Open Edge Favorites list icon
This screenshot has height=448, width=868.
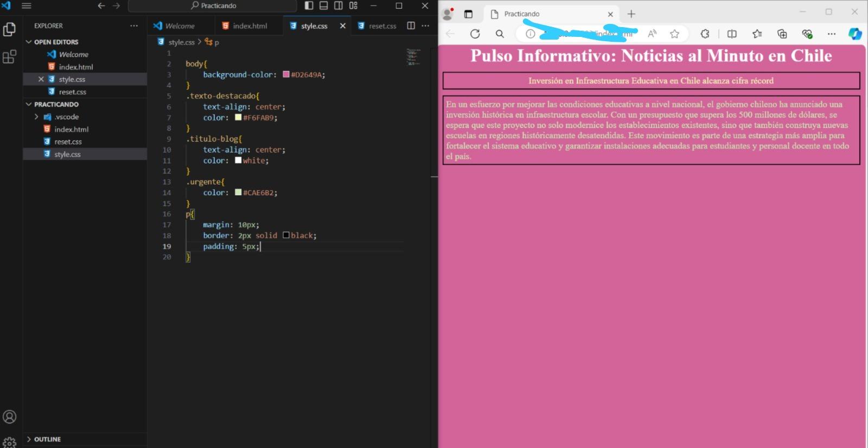click(757, 34)
